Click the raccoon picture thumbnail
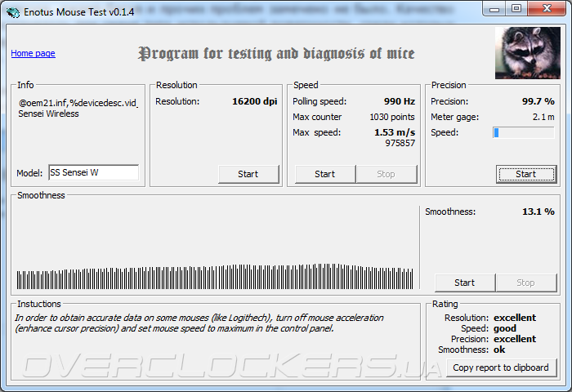Screen dimensions: 572x392 [528, 53]
